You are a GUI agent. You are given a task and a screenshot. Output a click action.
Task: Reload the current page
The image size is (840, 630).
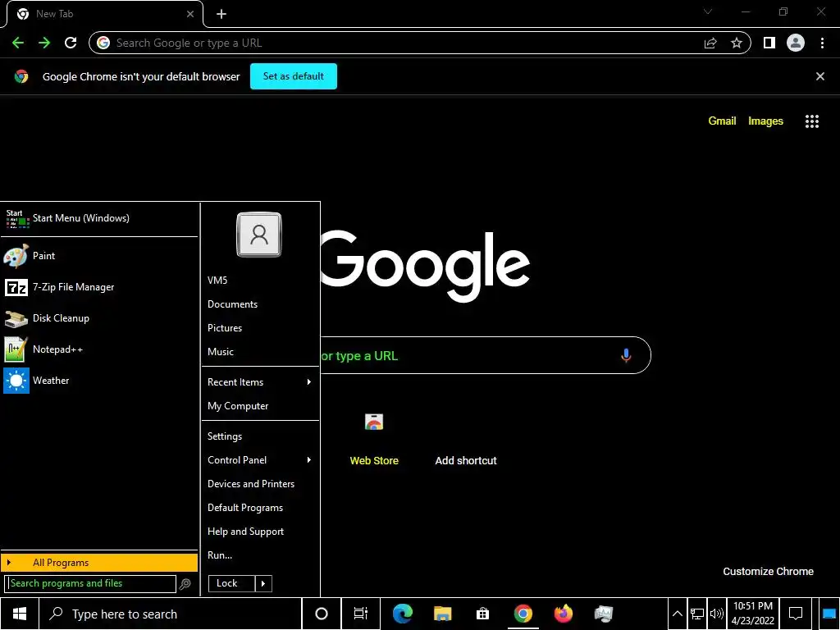pyautogui.click(x=71, y=43)
